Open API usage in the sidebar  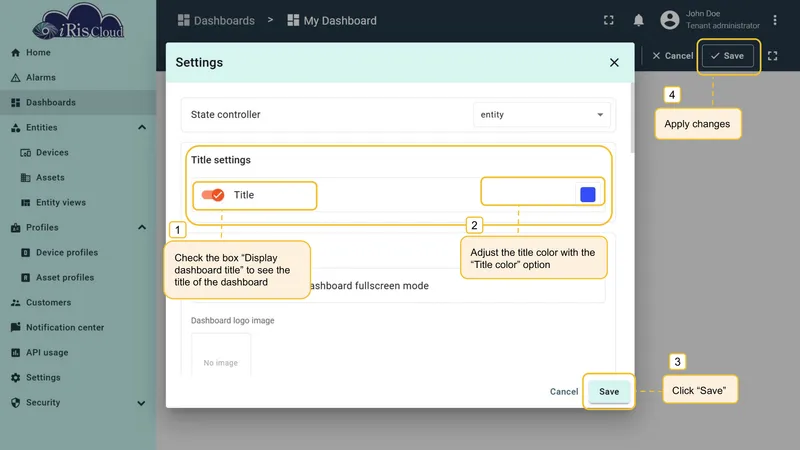pos(78,353)
